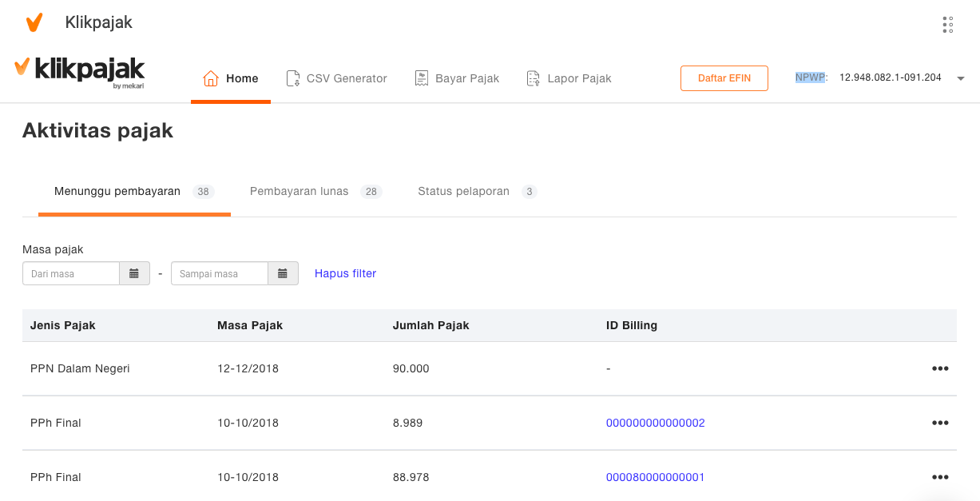Click the Lapor Pajak document icon
This screenshot has height=501, width=980.
pyautogui.click(x=533, y=78)
